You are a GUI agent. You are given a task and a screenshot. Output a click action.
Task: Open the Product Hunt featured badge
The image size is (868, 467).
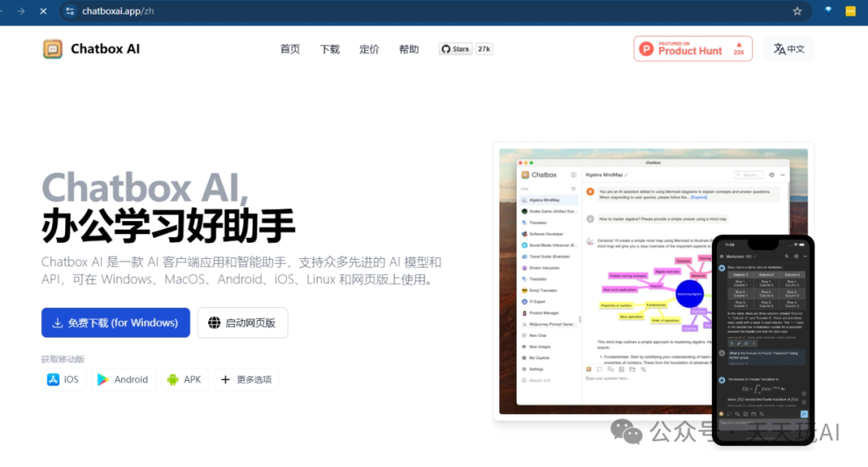[x=693, y=49]
